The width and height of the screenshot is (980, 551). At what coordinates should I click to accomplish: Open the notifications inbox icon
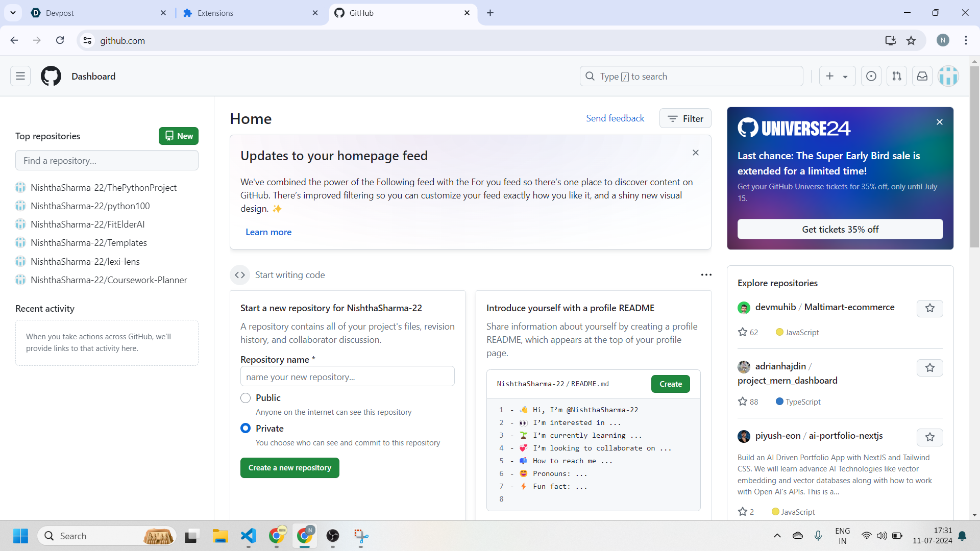point(922,76)
